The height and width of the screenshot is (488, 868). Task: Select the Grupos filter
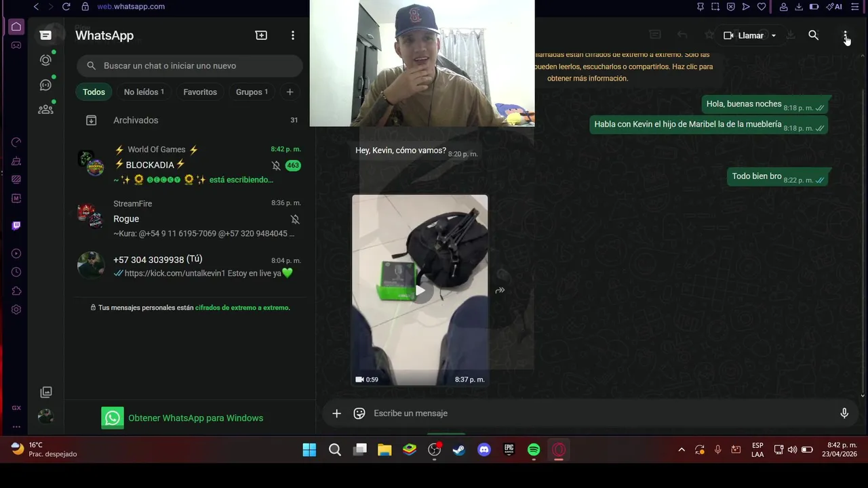click(x=252, y=92)
